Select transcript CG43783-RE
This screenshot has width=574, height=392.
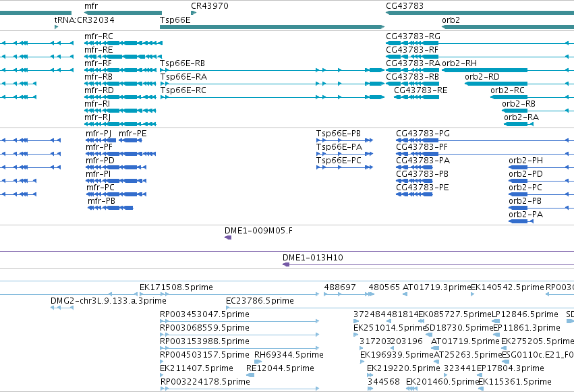421,90
